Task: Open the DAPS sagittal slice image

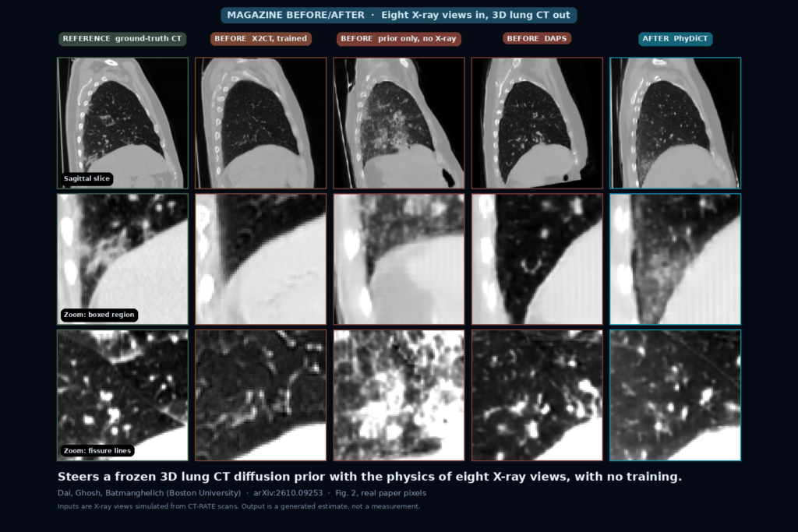Action: (537, 123)
